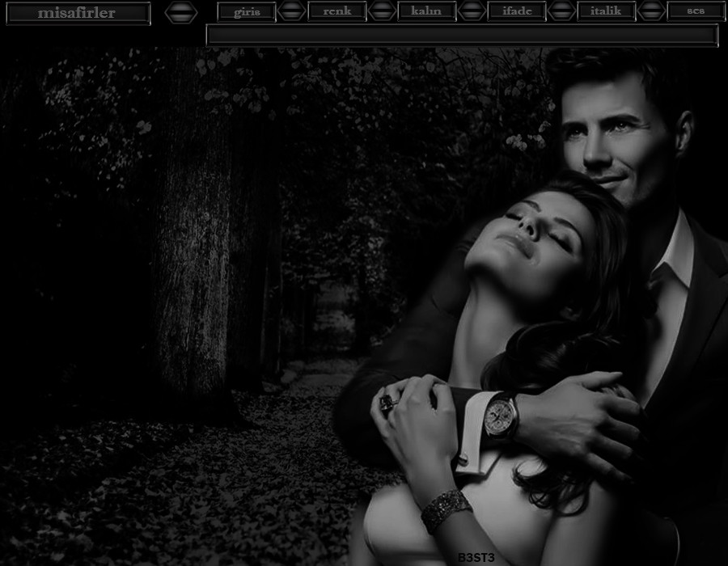Toggle the ses sound option
The image size is (728, 566).
coord(696,11)
